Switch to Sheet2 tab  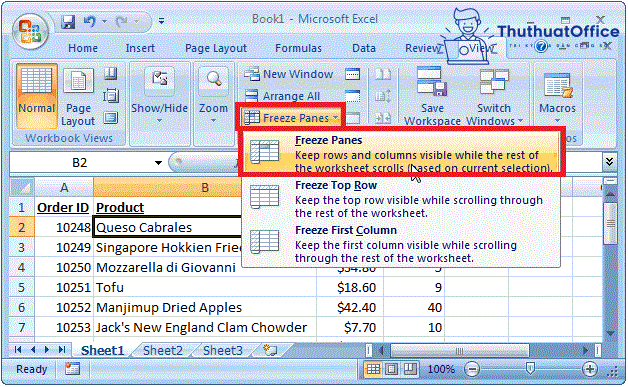pos(163,351)
